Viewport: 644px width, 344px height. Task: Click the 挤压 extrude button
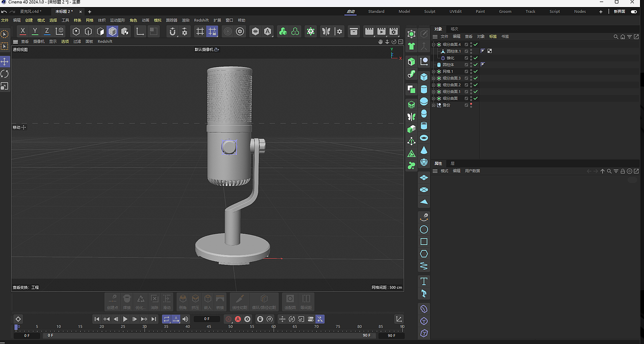[x=195, y=301]
